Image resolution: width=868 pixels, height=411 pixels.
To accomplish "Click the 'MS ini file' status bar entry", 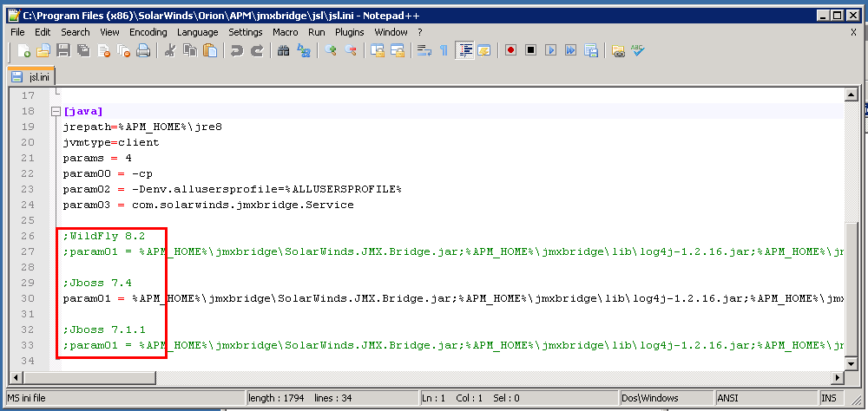I will click(x=125, y=398).
